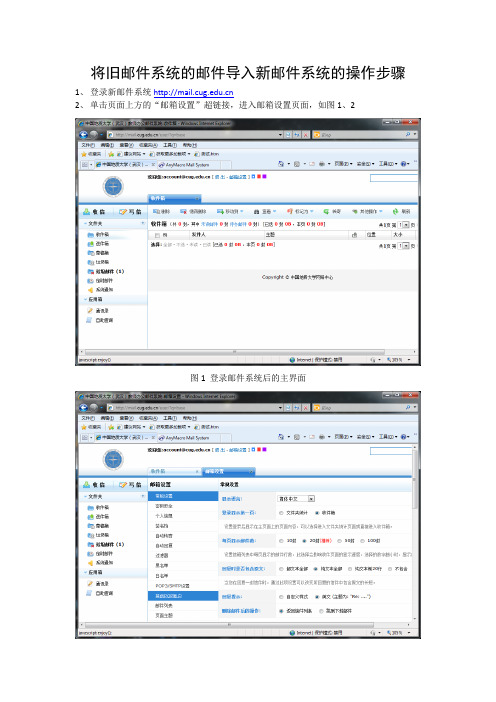Select 纯文本全部 reply radio in Figure 2
This screenshot has width=496, height=702.
click(316, 569)
